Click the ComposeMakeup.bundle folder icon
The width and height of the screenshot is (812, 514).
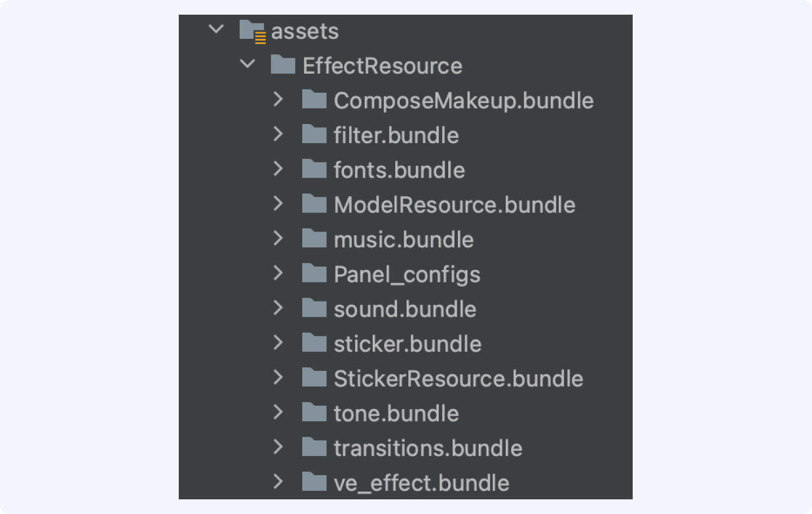click(314, 99)
